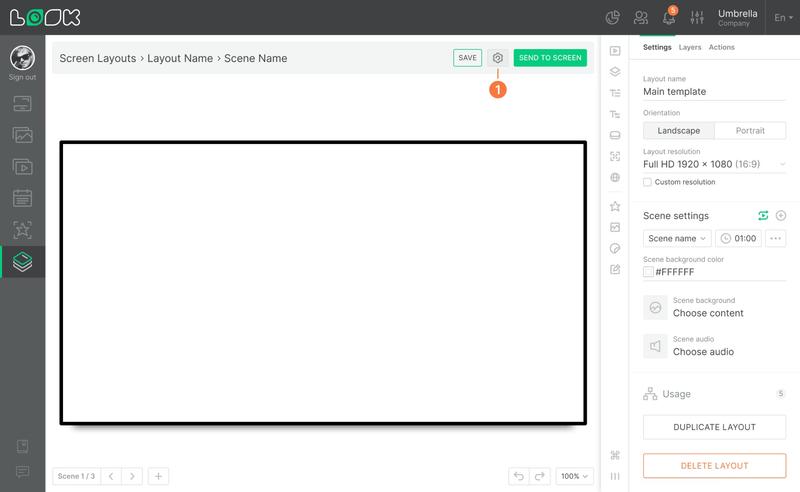The height and width of the screenshot is (492, 800).
Task: Click Scene Name breadcrumb
Action: click(256, 58)
